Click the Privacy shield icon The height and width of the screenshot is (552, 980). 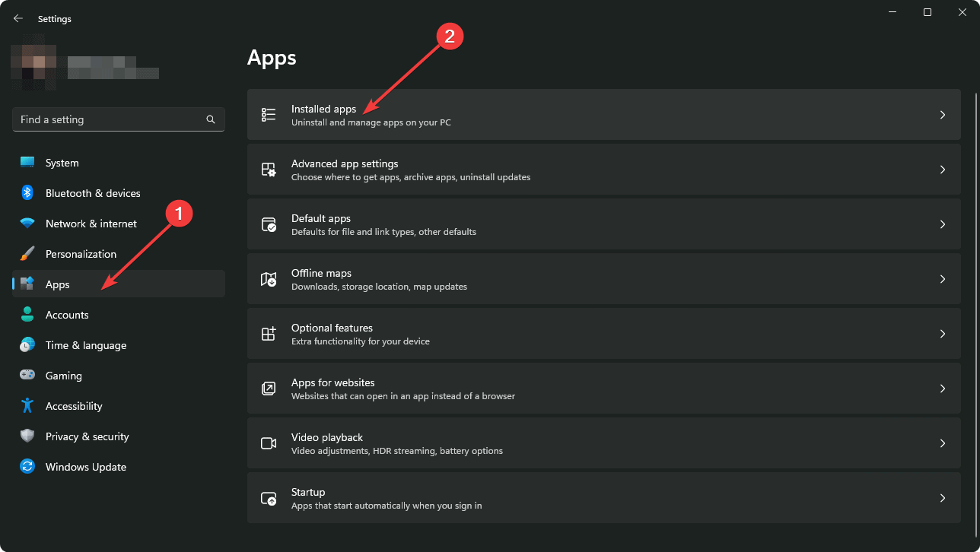(x=27, y=436)
